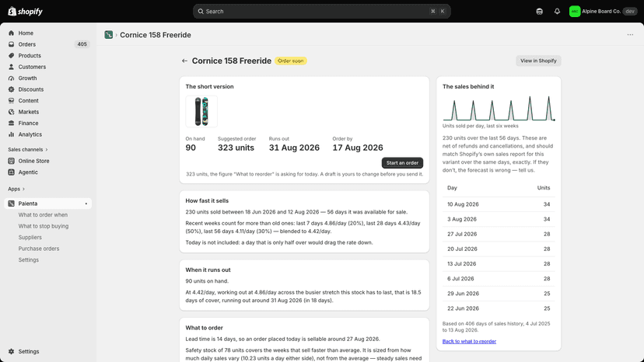Image resolution: width=644 pixels, height=362 pixels.
Task: Click the Finance icon
Action: [11, 124]
